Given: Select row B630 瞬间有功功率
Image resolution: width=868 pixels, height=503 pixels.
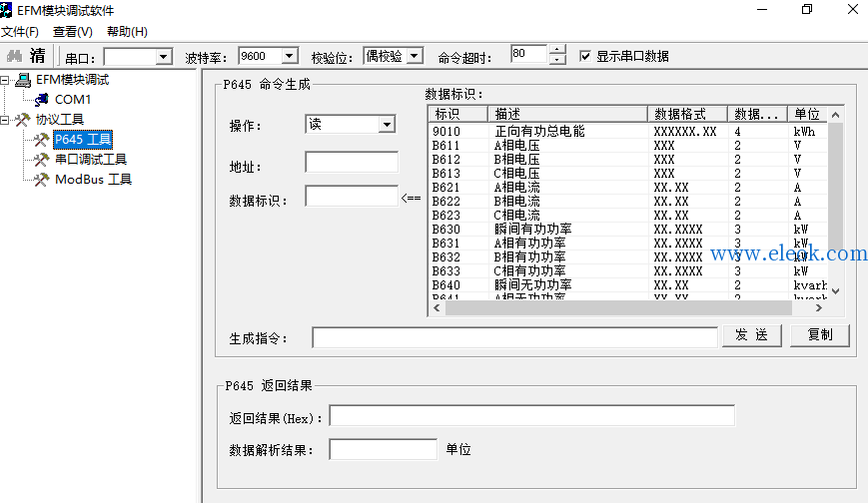Looking at the screenshot, I should point(628,230).
